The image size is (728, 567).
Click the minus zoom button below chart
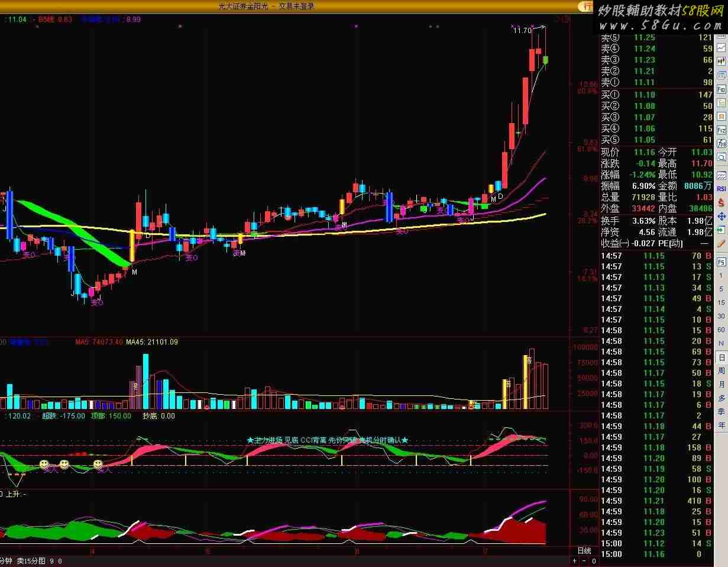(584, 560)
